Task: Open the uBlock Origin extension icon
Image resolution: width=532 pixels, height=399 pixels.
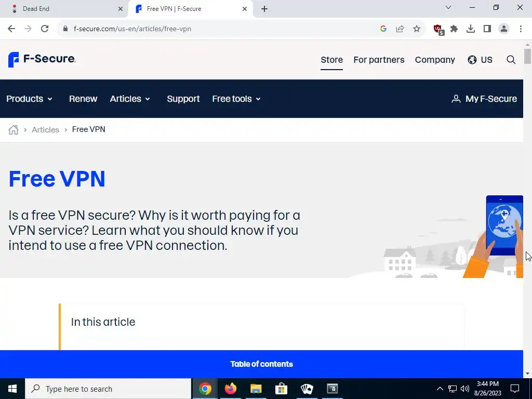Action: pyautogui.click(x=438, y=30)
